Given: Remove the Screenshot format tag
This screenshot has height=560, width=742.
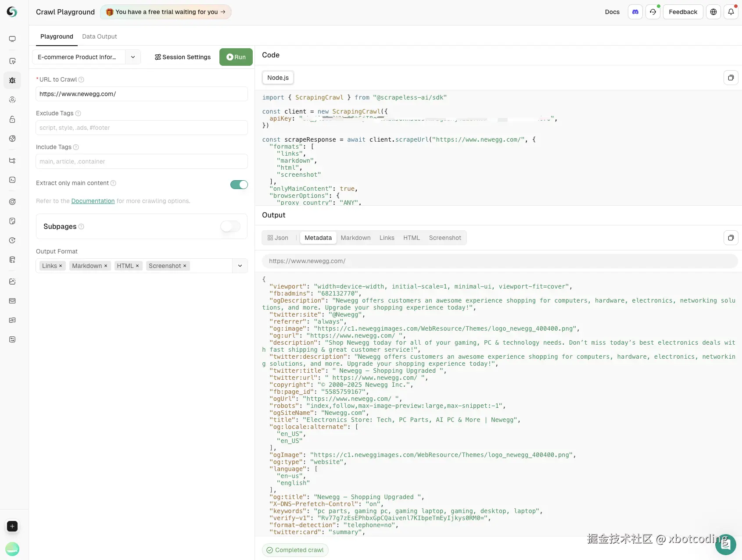Looking at the screenshot, I should point(185,266).
